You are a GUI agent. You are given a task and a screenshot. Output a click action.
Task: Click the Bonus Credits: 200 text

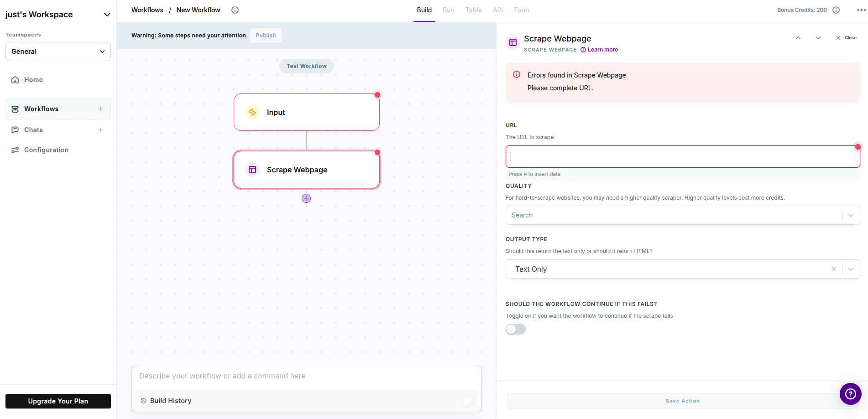802,10
